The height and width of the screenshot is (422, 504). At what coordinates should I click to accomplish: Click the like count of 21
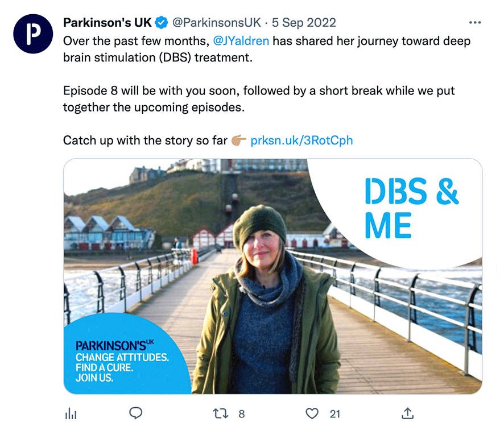click(x=335, y=414)
